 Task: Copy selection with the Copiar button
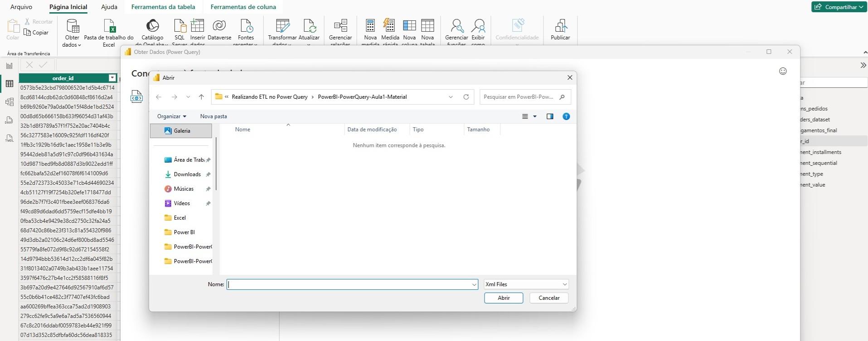coord(36,33)
